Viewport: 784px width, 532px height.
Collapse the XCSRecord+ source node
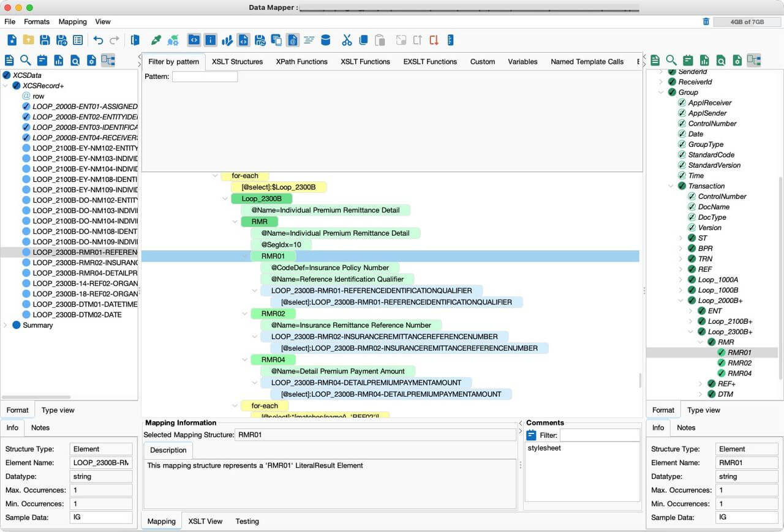[6, 86]
